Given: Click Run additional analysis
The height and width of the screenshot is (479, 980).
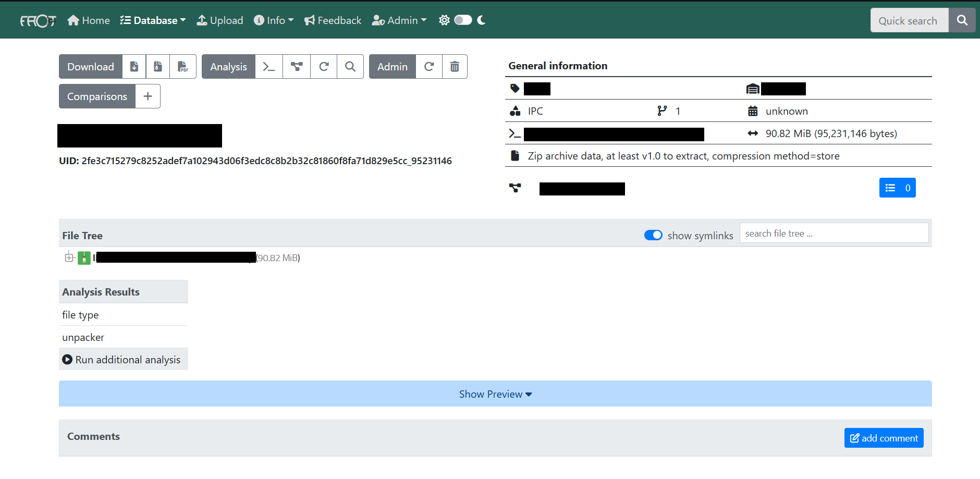Looking at the screenshot, I should pos(124,360).
